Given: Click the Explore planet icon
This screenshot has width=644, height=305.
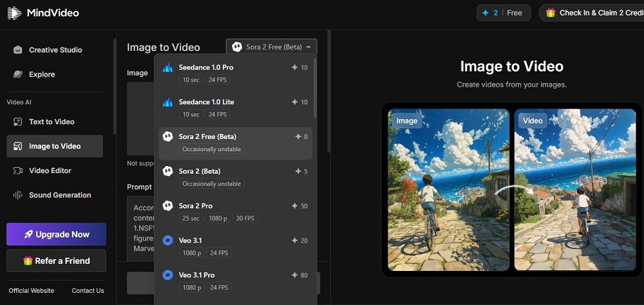Looking at the screenshot, I should pos(17,75).
